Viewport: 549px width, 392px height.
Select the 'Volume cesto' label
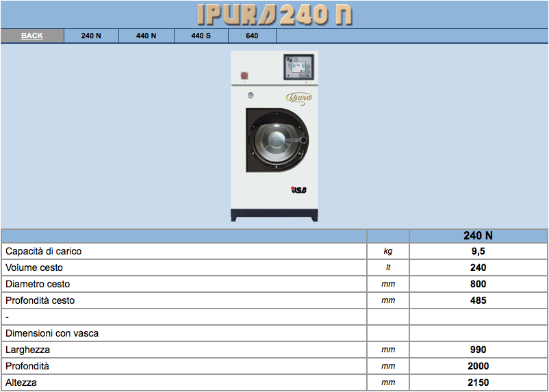click(x=34, y=267)
